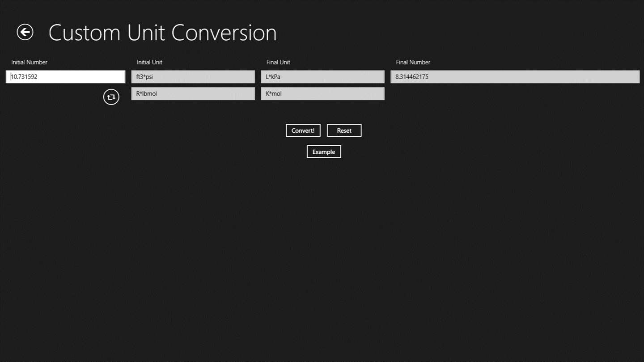Place cursor in the 10.731592 text box
Screen dimensions: 644x362
coord(66,77)
